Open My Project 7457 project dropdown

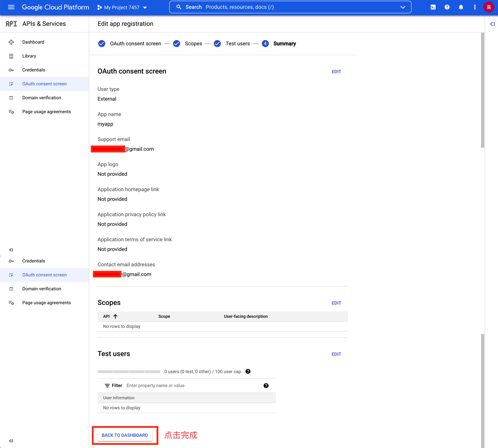coord(122,7)
